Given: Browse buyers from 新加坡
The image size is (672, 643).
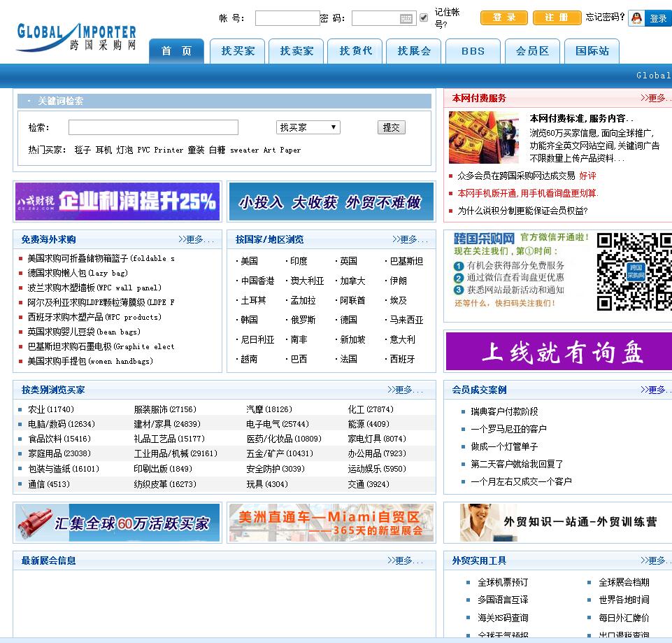Looking at the screenshot, I should 352,340.
